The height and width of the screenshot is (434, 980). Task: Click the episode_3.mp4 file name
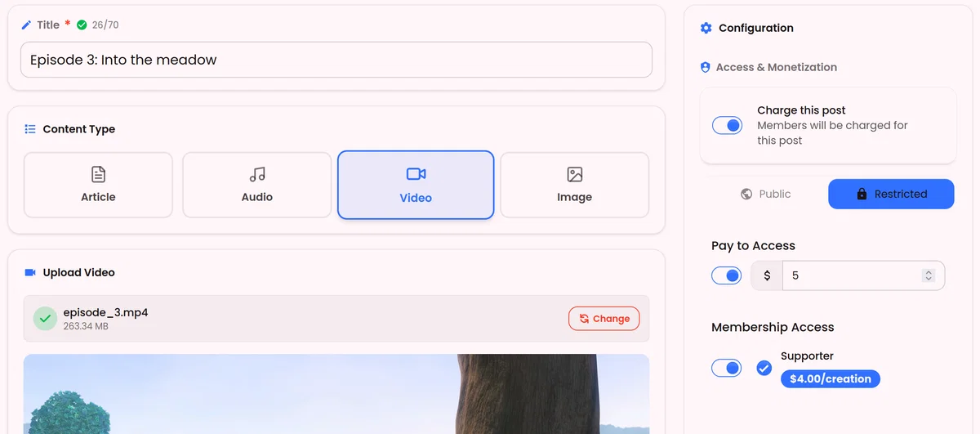[105, 312]
